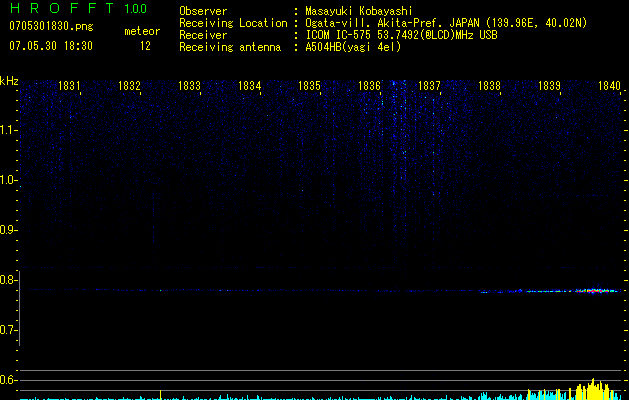This screenshot has width=629, height=400.
Task: Click the 1831 time axis label
Action: [69, 85]
